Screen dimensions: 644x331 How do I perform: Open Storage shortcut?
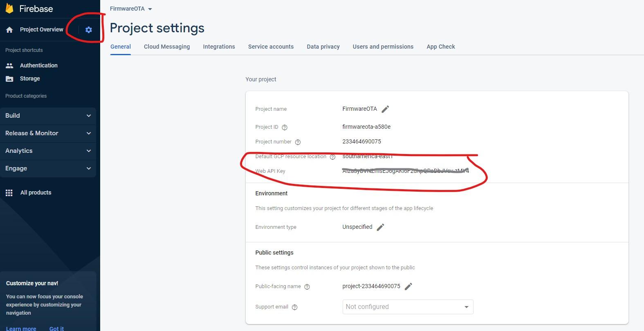click(30, 78)
